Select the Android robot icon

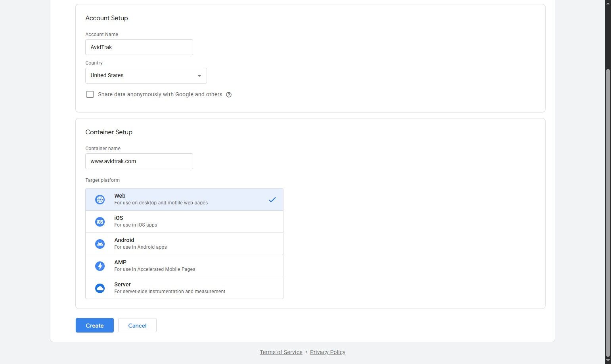click(100, 244)
